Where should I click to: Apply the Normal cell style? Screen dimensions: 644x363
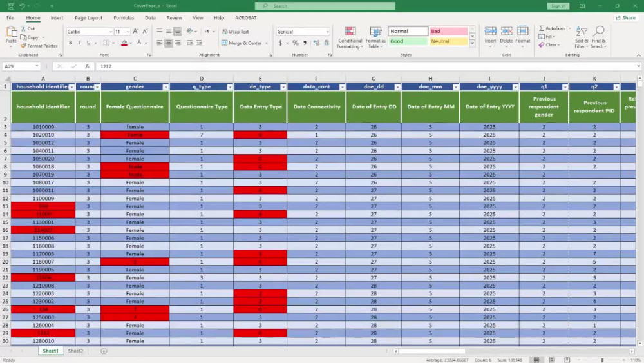(408, 31)
